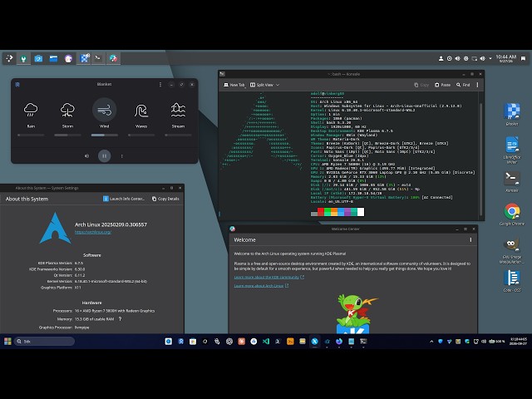Viewport: 532px width, 399px height.
Task: Adjust the Storm volume slider in Blanket
Action: coord(67,135)
